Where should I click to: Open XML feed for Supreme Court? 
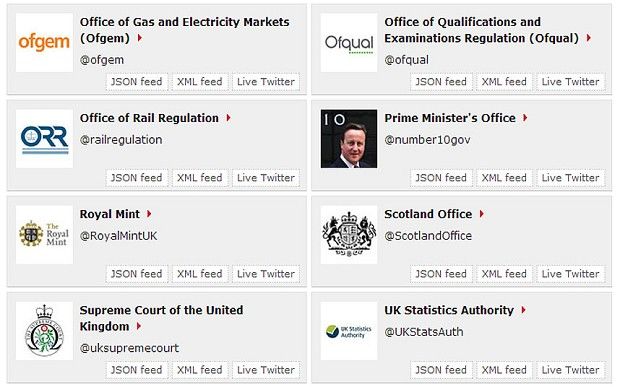(199, 370)
